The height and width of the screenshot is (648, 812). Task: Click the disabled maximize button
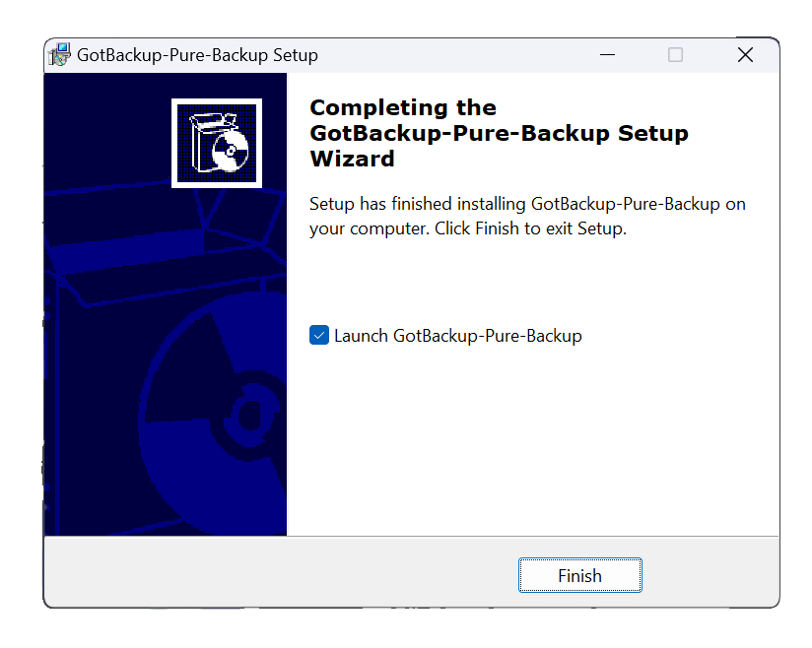675,54
